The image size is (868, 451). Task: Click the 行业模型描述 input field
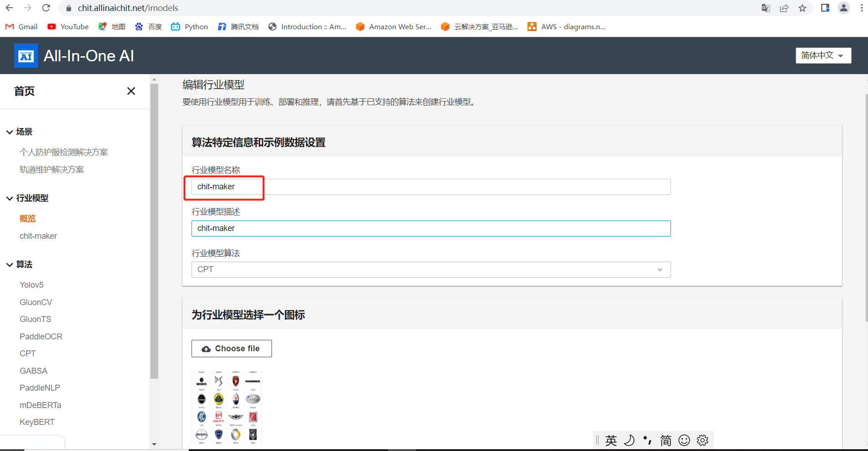pyautogui.click(x=431, y=228)
